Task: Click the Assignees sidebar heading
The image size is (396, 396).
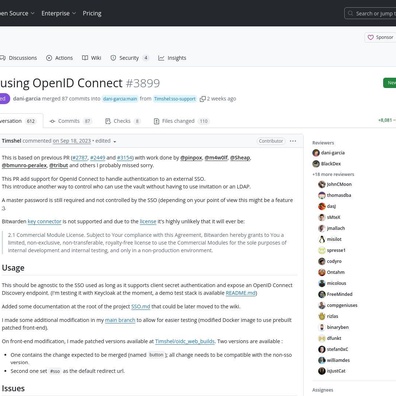Action: [323, 390]
